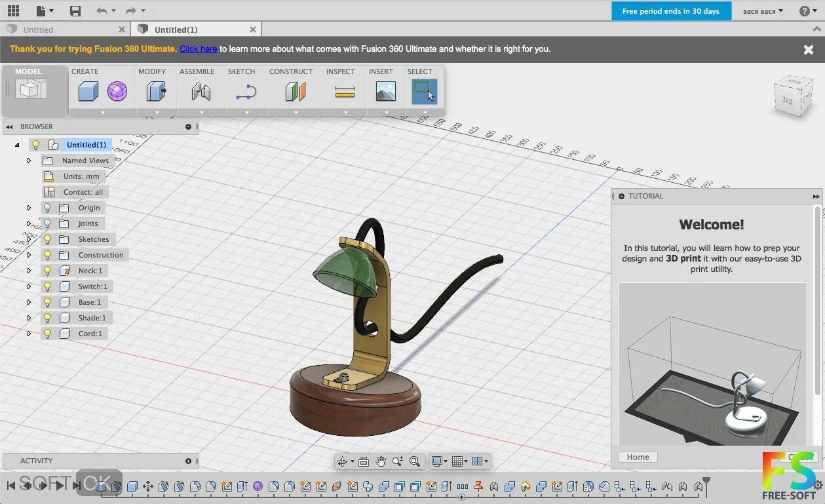Image resolution: width=825 pixels, height=504 pixels.
Task: Expand the Base:1 component arrow
Action: click(x=29, y=302)
